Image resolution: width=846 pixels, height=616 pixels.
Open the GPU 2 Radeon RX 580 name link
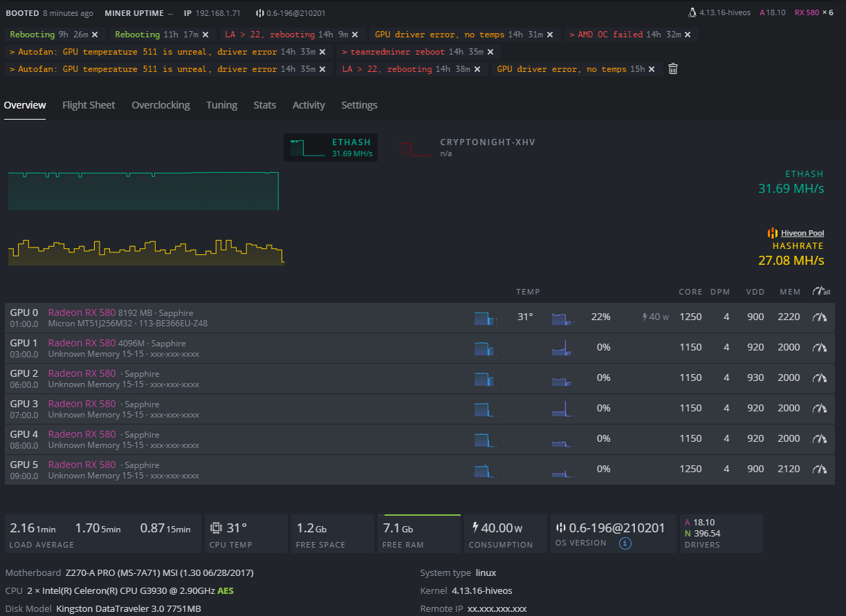click(82, 373)
